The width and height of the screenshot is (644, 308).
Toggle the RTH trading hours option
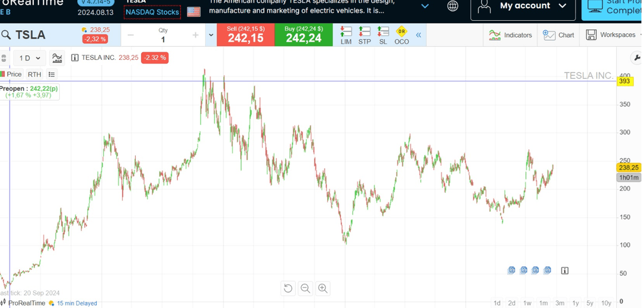(34, 74)
